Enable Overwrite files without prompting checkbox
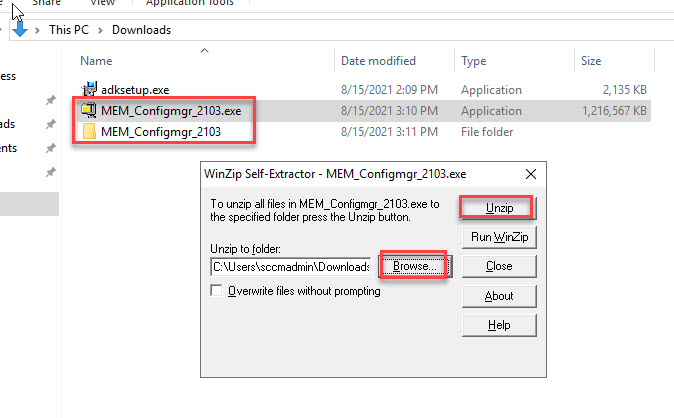 (x=216, y=292)
